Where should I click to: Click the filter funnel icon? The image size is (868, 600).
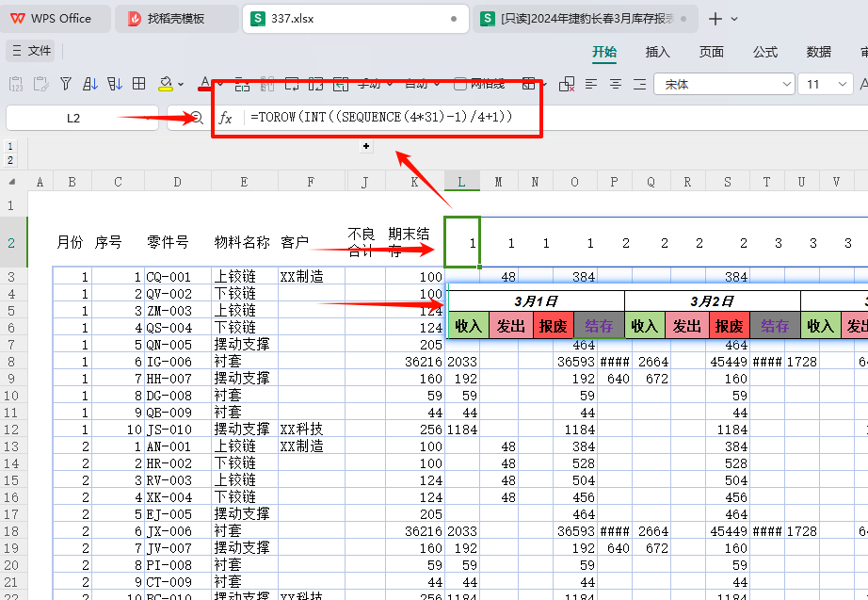pyautogui.click(x=66, y=84)
